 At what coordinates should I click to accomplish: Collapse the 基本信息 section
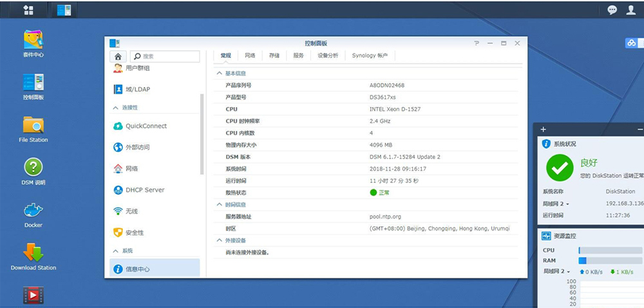pos(219,73)
